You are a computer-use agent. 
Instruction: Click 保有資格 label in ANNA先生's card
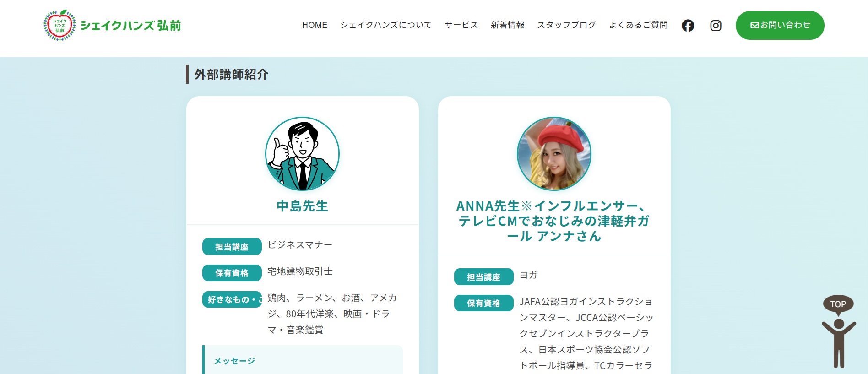click(484, 304)
